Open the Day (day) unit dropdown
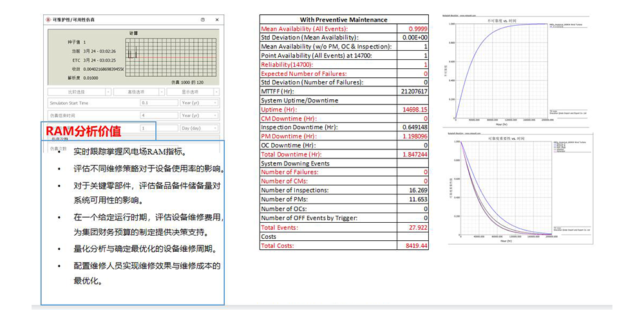This screenshot has height=322, width=644. click(x=199, y=128)
